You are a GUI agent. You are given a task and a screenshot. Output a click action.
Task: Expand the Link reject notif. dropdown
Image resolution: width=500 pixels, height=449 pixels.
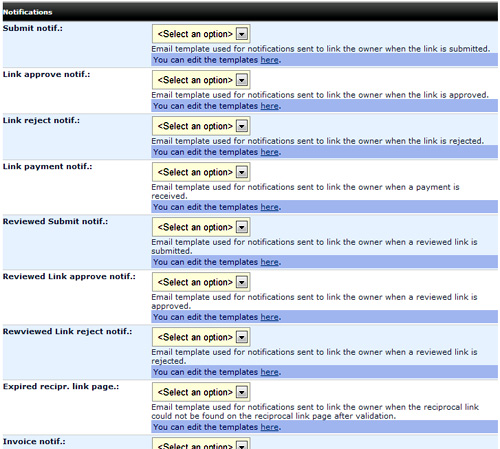[x=201, y=126]
